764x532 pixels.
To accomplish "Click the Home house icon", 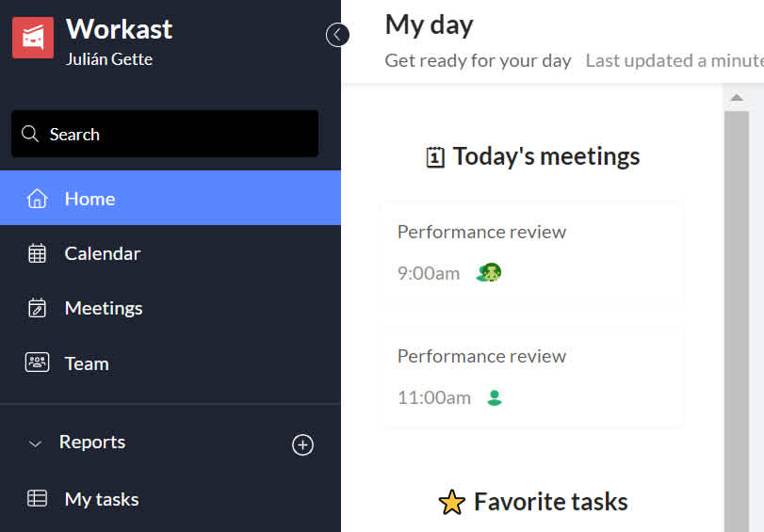I will click(x=37, y=199).
